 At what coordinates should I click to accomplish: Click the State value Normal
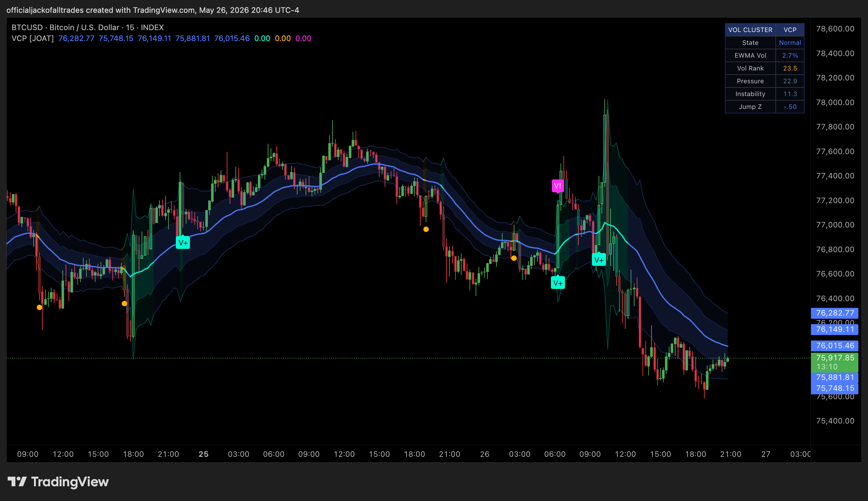790,43
